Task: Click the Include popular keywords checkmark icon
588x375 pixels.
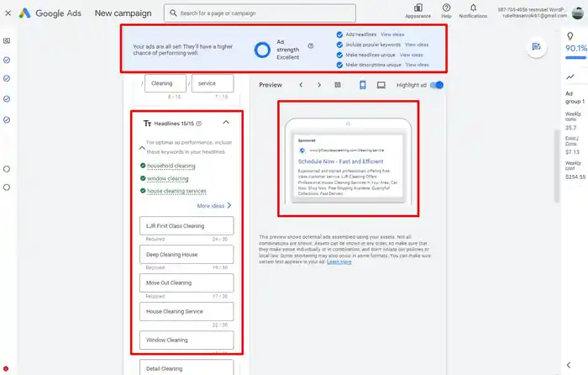Action: click(339, 45)
